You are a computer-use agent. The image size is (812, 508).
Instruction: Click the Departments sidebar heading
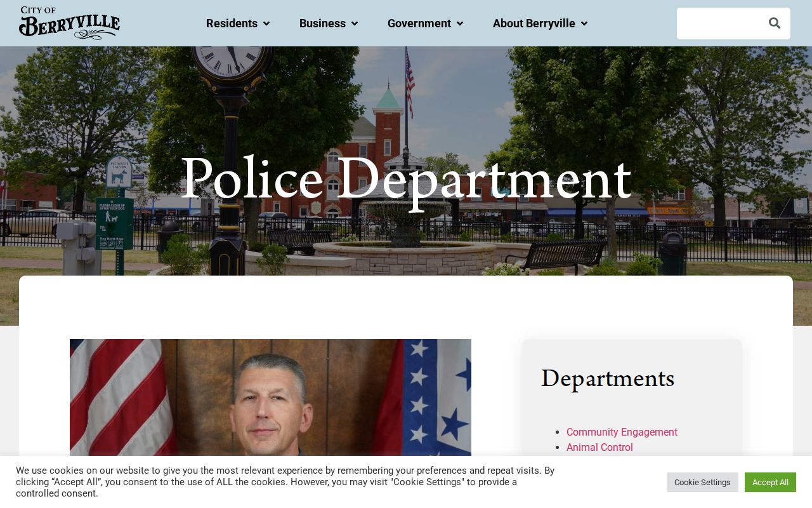coord(608,379)
